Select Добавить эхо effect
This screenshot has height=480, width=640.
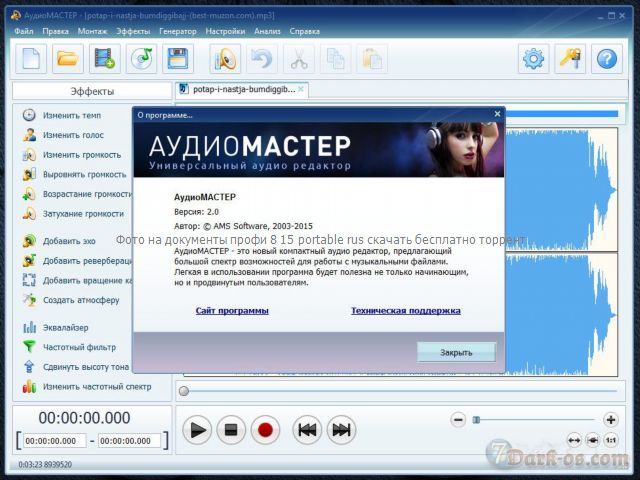pos(59,241)
